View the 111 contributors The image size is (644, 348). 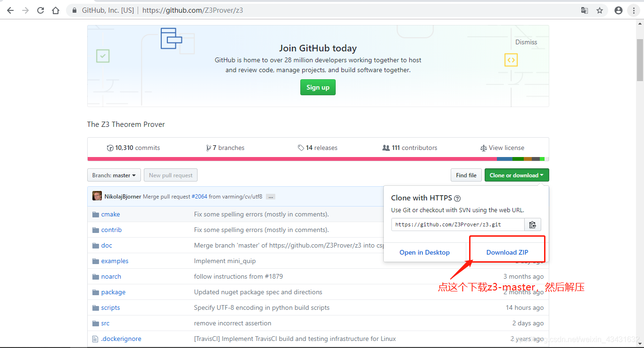coord(410,148)
